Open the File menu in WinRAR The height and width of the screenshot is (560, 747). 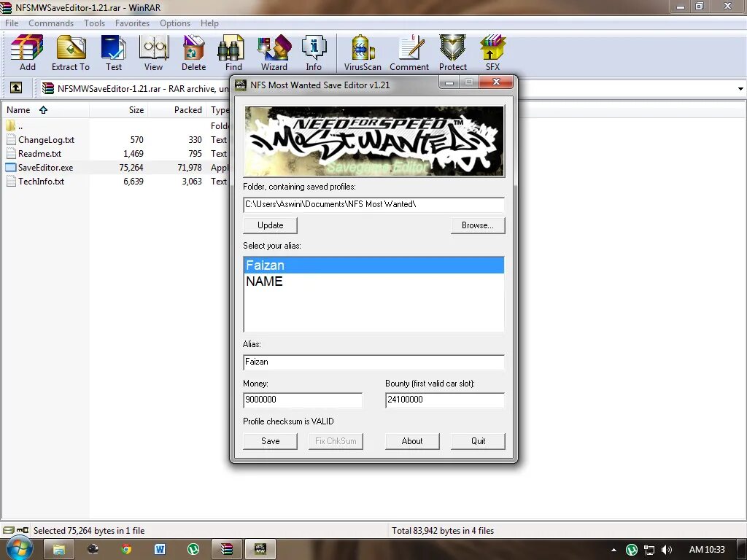pos(12,23)
